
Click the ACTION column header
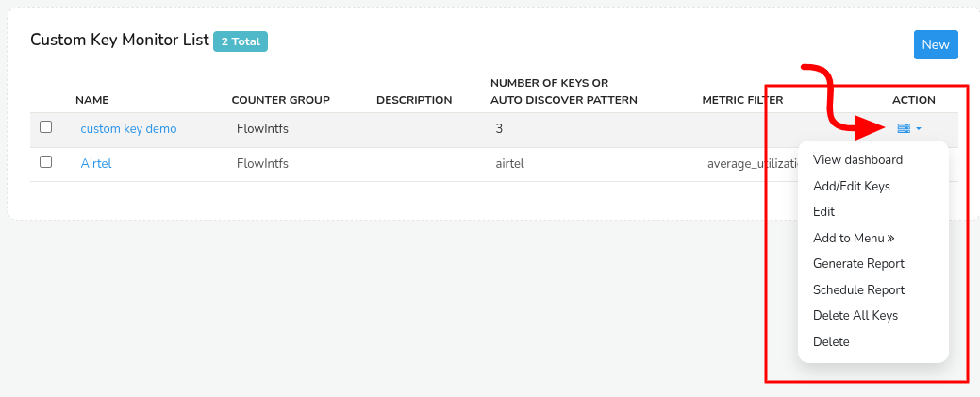tap(914, 100)
